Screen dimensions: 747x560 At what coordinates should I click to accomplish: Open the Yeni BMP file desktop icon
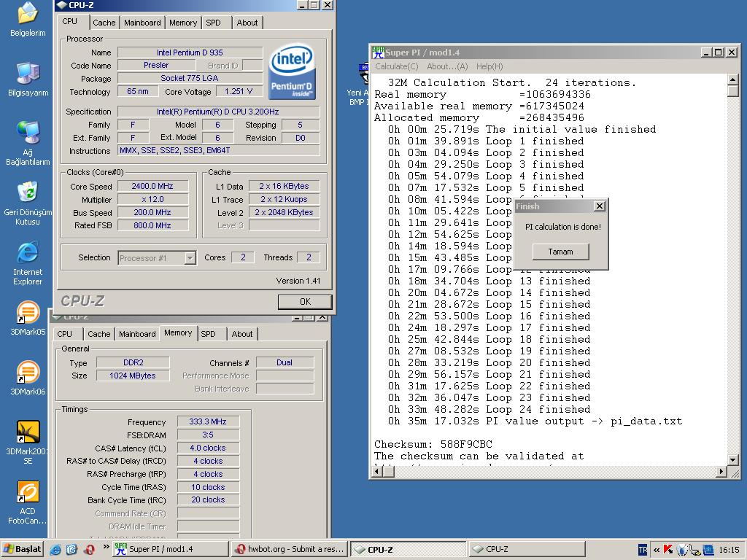358,85
